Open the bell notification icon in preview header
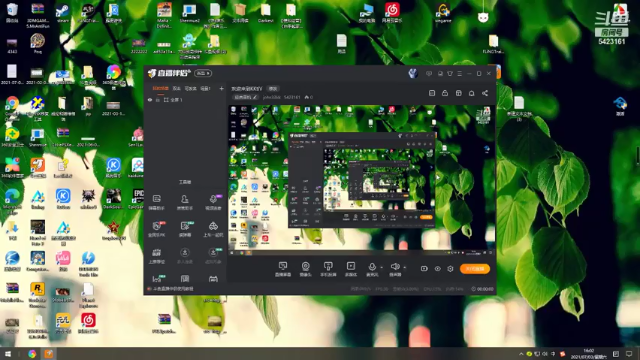This screenshot has height=360, width=640. coord(471,93)
